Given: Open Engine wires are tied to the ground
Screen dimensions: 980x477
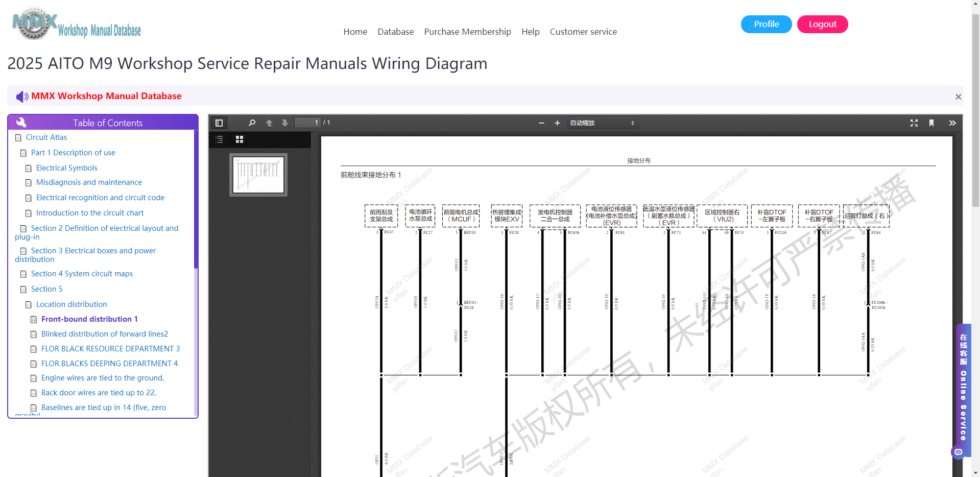Looking at the screenshot, I should pyautogui.click(x=103, y=378).
